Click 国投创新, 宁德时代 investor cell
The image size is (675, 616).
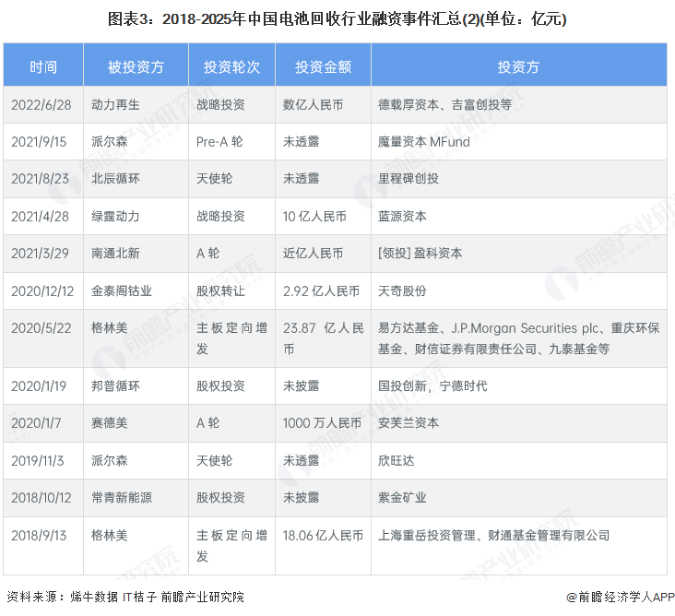(x=519, y=385)
